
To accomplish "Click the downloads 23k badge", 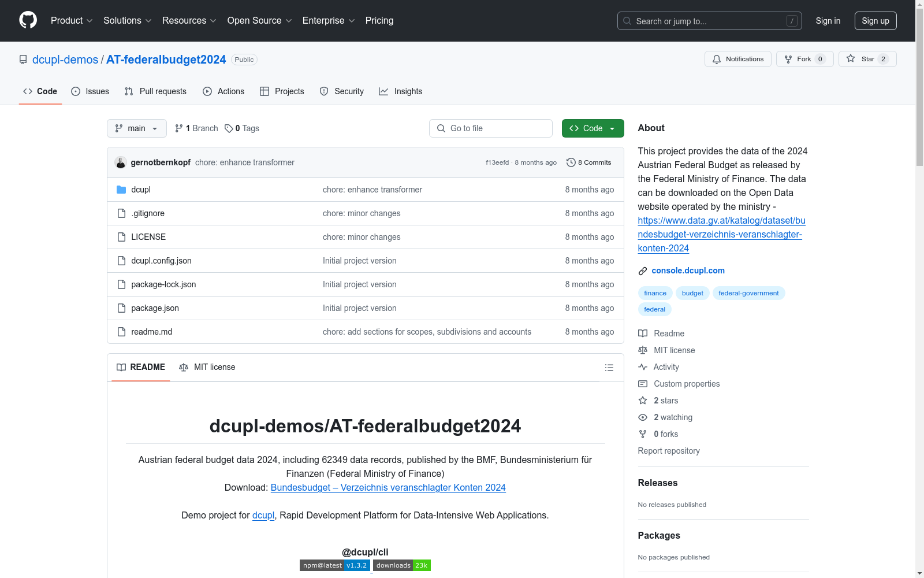I will (402, 565).
